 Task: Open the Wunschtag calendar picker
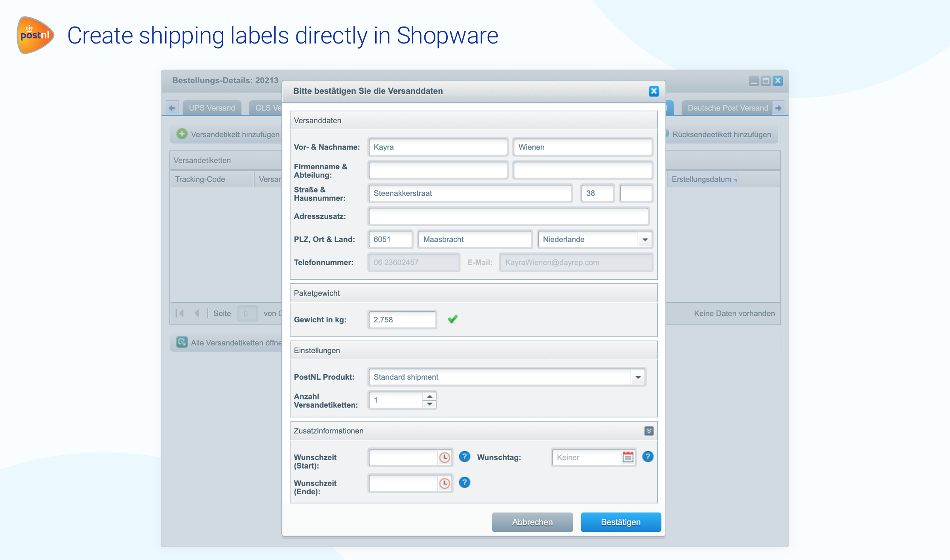coord(628,458)
